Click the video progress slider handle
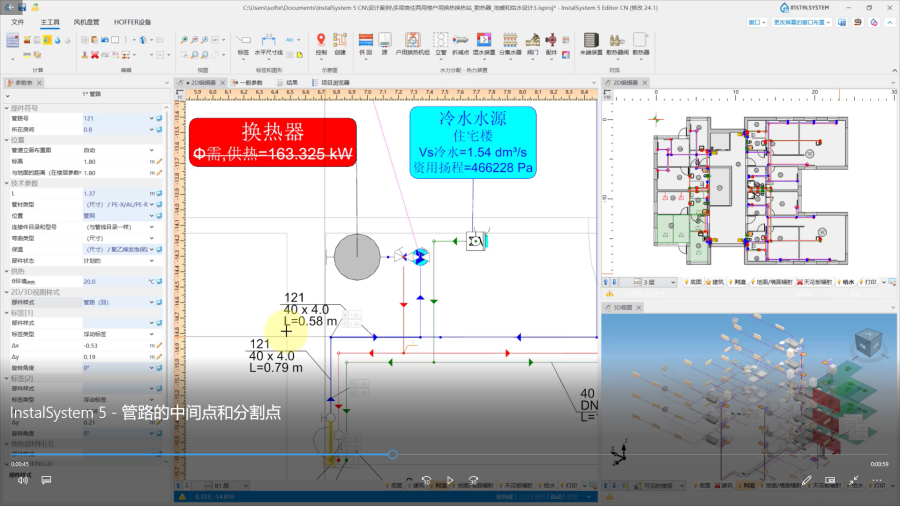 (393, 454)
